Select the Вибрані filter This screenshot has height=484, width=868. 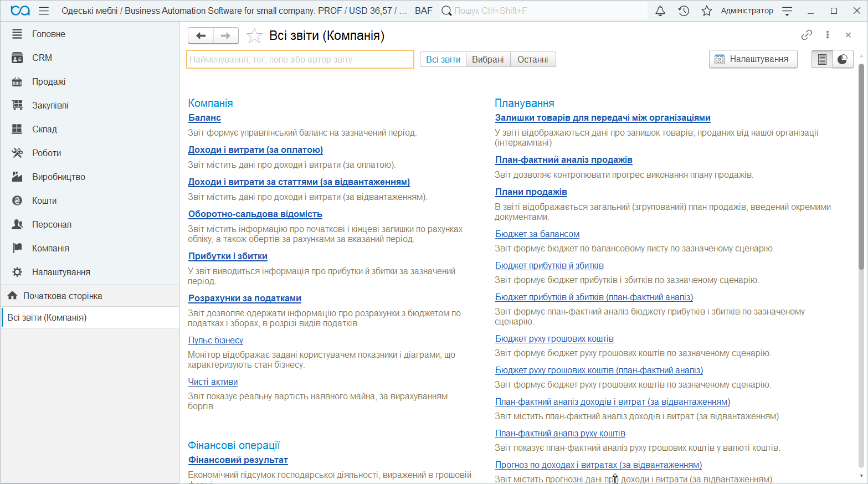(487, 59)
